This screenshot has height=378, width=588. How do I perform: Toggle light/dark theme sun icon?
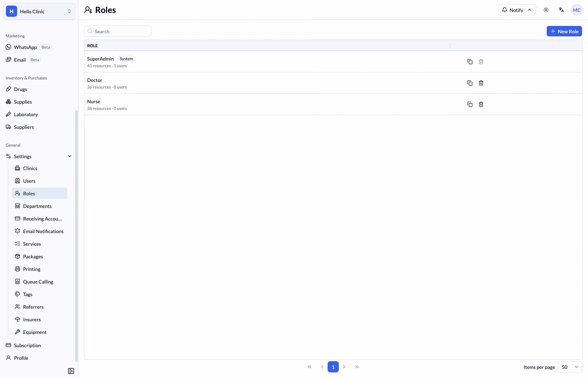tap(546, 10)
